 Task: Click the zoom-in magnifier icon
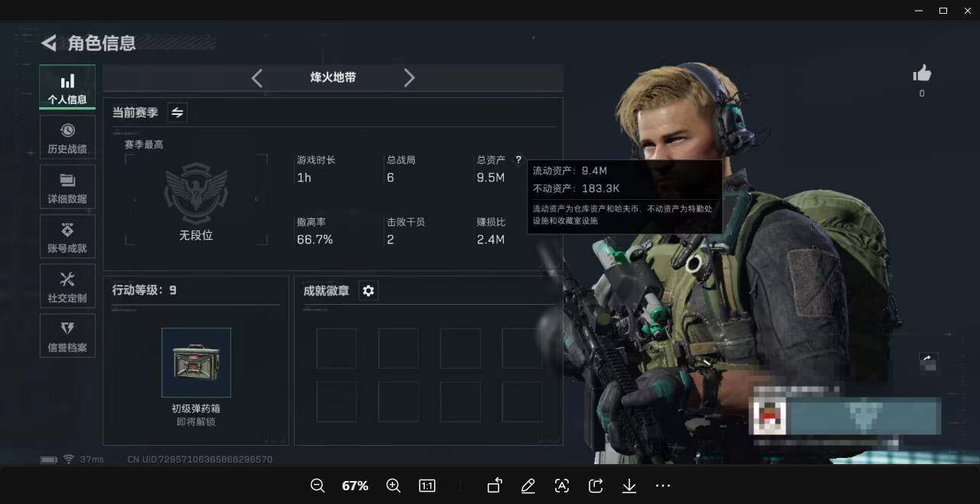tap(394, 486)
